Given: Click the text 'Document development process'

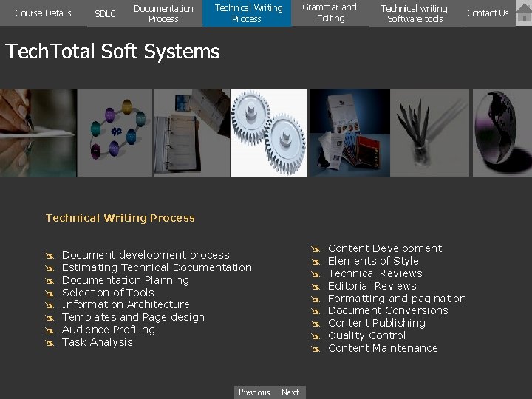Looking at the screenshot, I should tap(146, 255).
